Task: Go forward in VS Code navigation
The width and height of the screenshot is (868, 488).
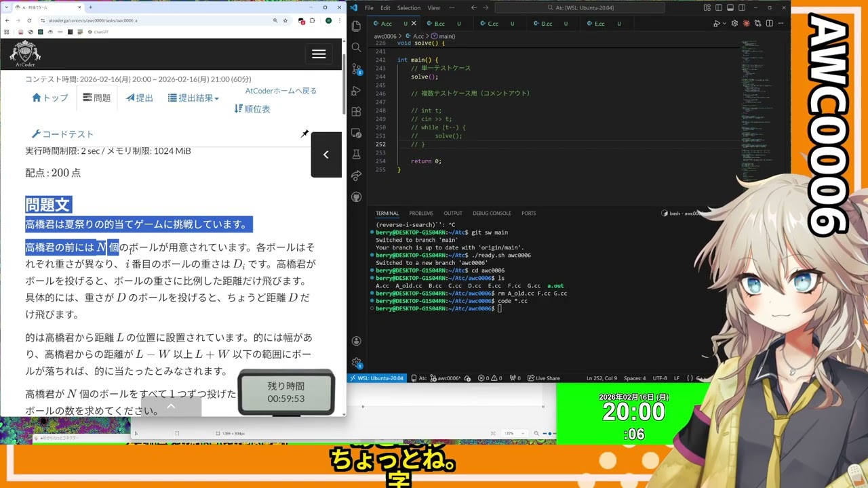Action: (x=486, y=7)
